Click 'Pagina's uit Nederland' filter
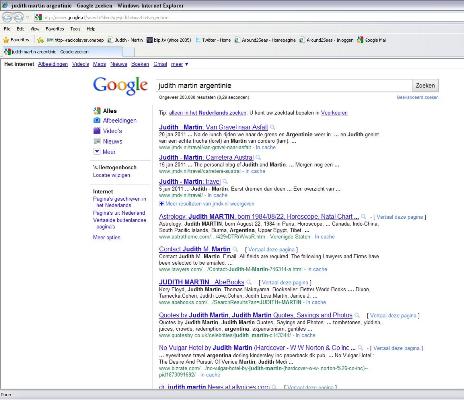 click(119, 213)
